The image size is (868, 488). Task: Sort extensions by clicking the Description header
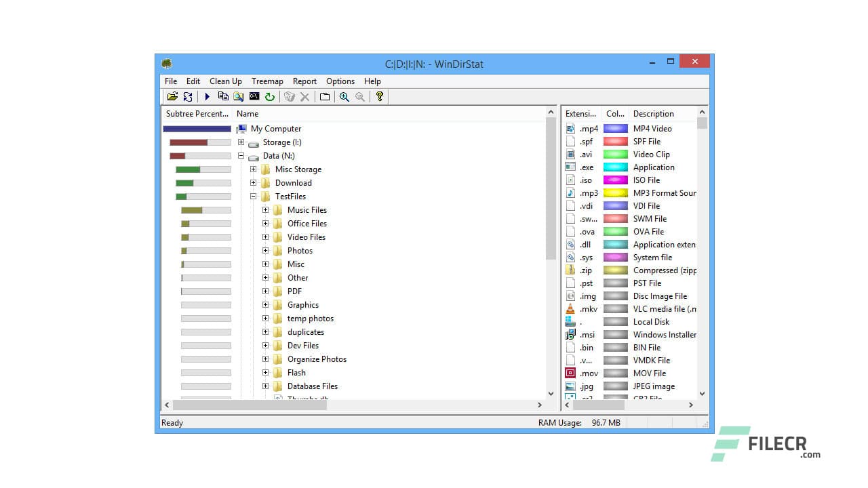coord(655,113)
